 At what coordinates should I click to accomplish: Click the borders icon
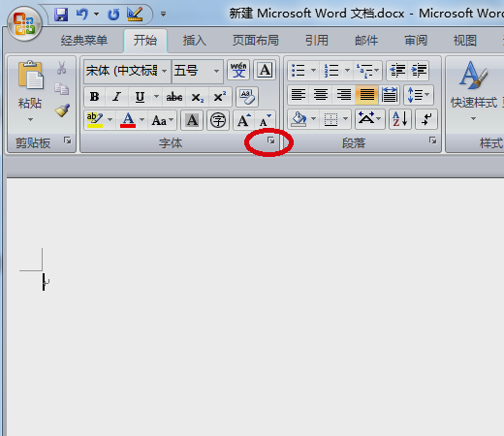[x=331, y=119]
